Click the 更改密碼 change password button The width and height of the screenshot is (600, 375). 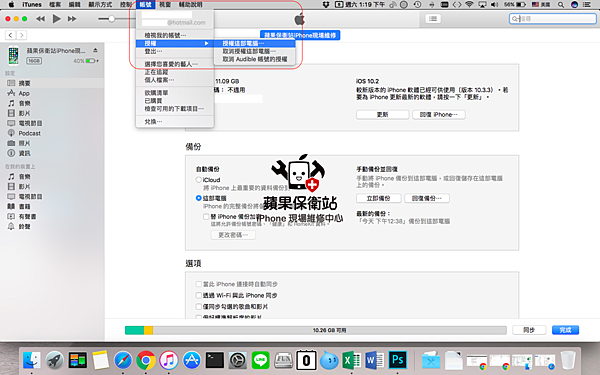pyautogui.click(x=233, y=235)
